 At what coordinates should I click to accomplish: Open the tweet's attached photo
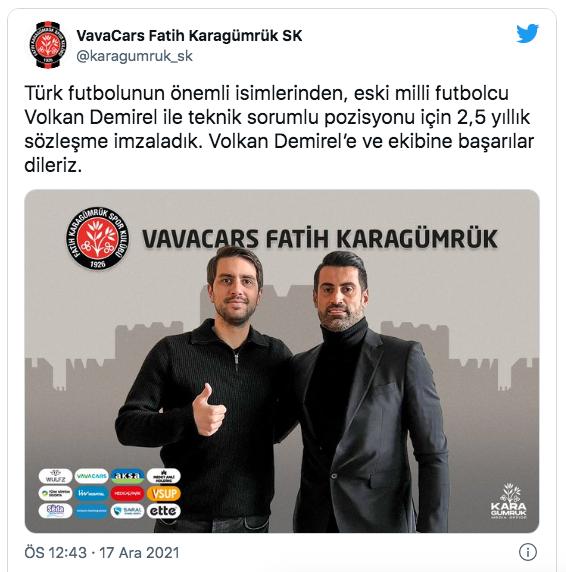click(282, 361)
